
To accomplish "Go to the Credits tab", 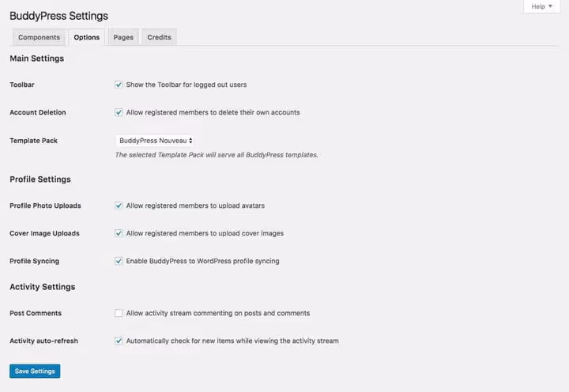I will pyautogui.click(x=159, y=37).
